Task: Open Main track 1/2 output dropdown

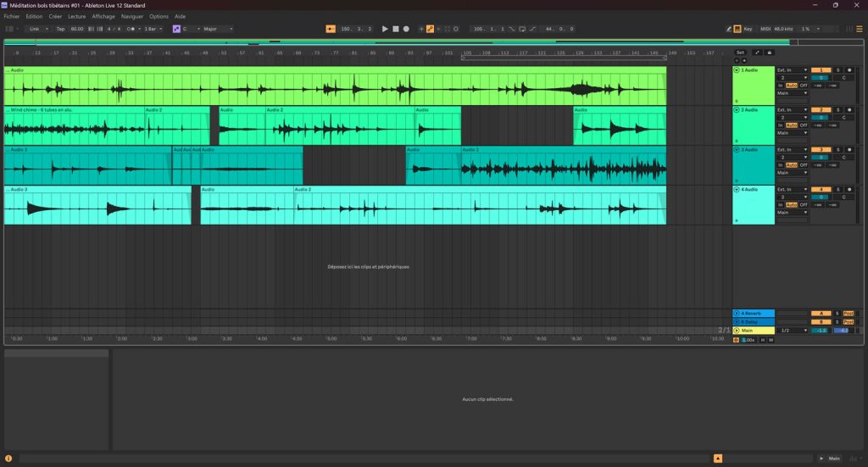Action: 793,331
